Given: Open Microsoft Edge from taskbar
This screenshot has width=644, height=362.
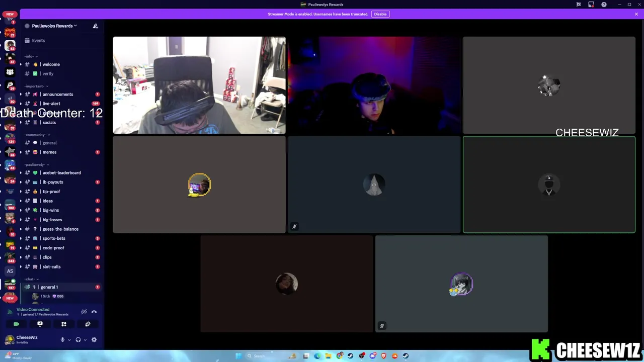Looking at the screenshot, I should click(x=317, y=356).
